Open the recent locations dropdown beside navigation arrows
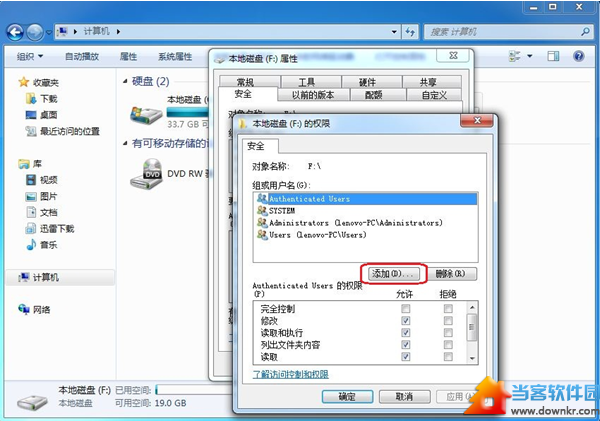Image resolution: width=600 pixels, height=421 pixels. (49, 32)
